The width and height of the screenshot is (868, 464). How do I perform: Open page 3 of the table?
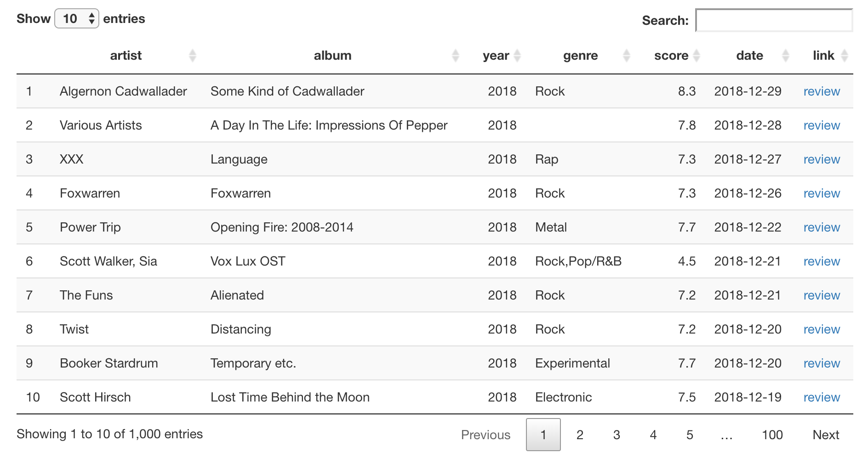click(617, 435)
